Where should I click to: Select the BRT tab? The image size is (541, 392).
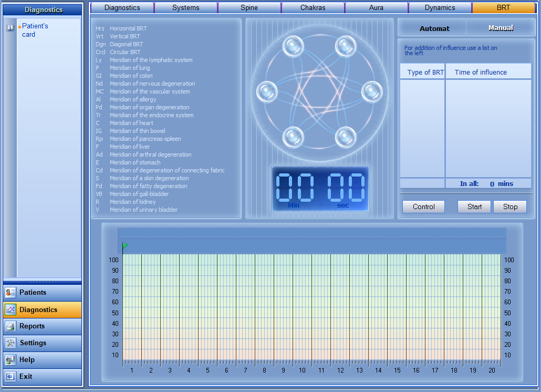[x=503, y=7]
